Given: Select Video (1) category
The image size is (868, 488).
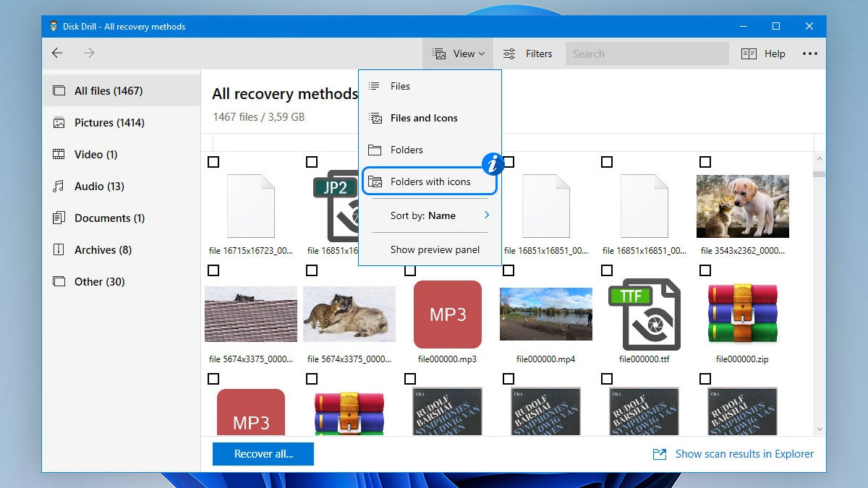Looking at the screenshot, I should pos(121,155).
